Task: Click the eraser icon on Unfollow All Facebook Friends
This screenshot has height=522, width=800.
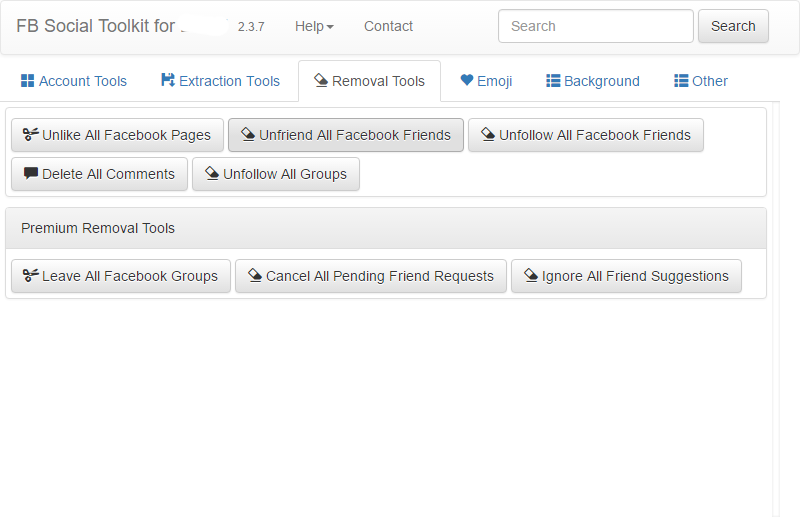Action: [x=488, y=134]
